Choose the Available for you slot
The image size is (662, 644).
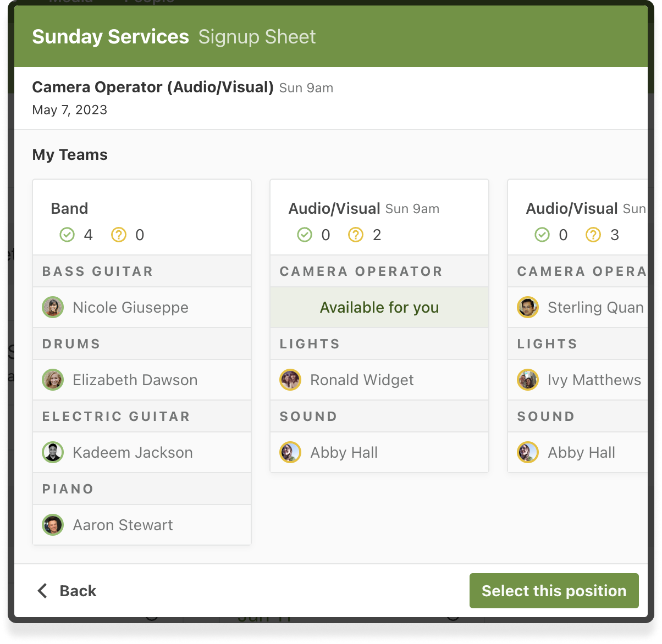[379, 308]
